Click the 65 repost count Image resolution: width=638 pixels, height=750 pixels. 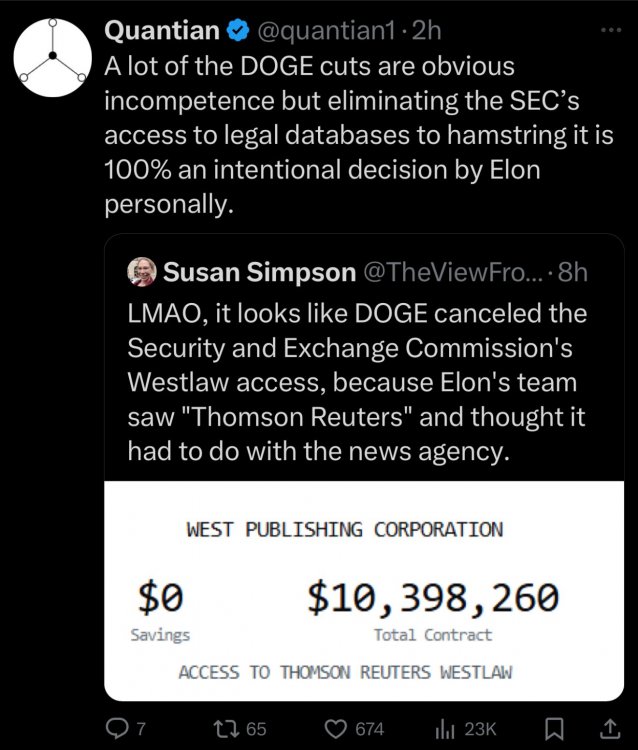coord(256,729)
